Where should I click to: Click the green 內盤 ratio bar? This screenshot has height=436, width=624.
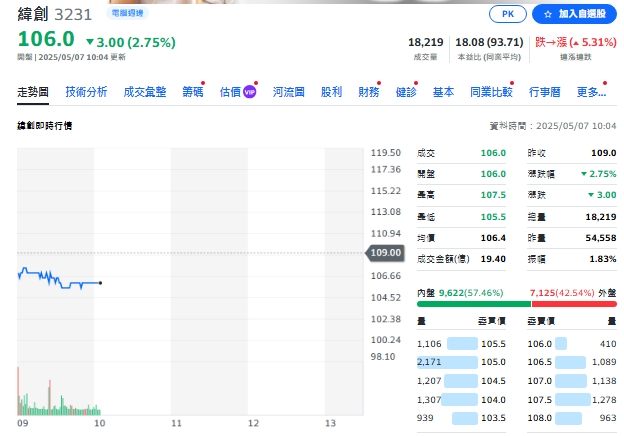coord(474,304)
